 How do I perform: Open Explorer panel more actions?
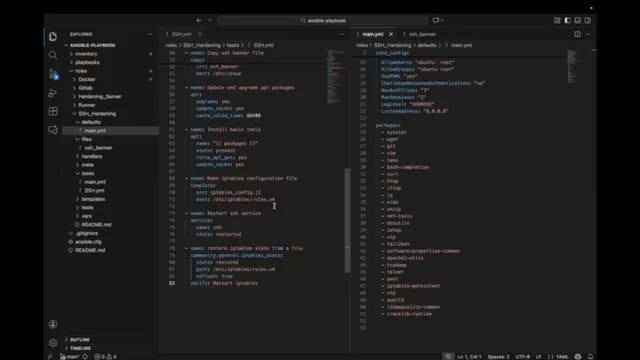150,34
